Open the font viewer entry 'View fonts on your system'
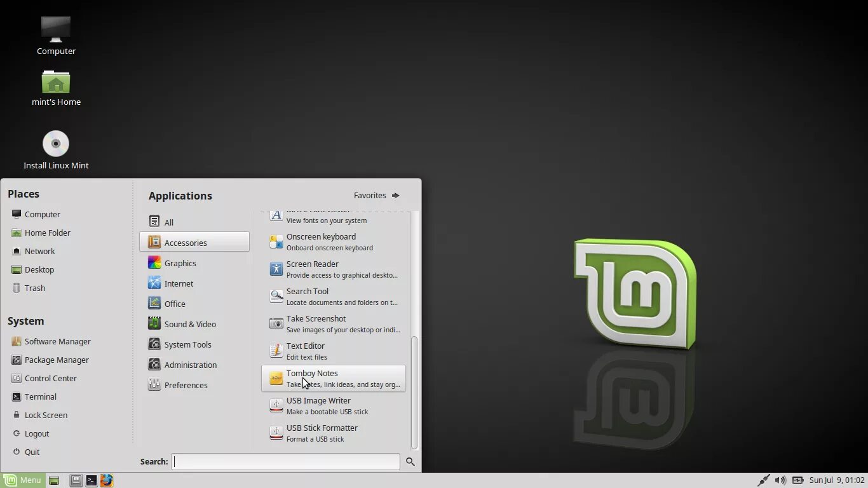The width and height of the screenshot is (868, 488). tap(334, 218)
